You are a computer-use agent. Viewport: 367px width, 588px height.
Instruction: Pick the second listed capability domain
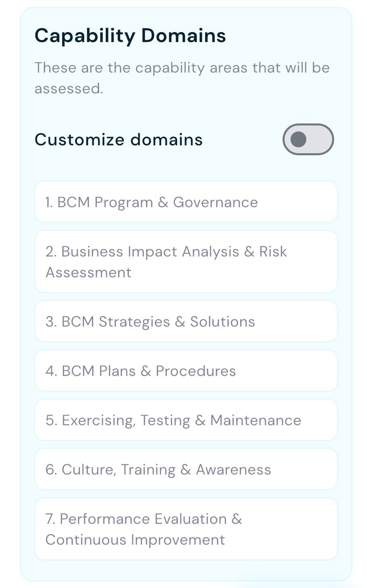tap(186, 262)
